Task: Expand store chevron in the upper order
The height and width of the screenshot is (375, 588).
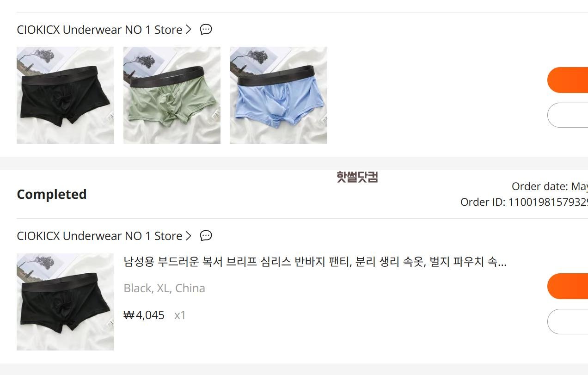Action: pos(188,30)
